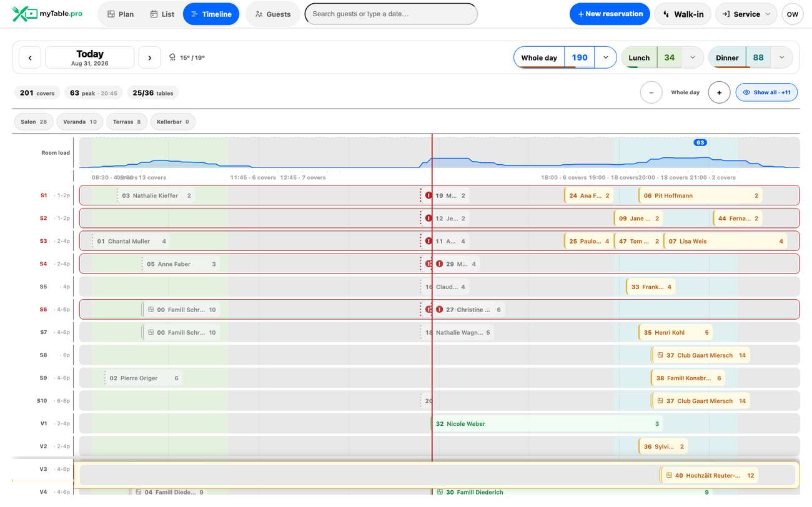This screenshot has height=507, width=812.
Task: Toggle Kellerbar 0 room filter
Action: (173, 122)
